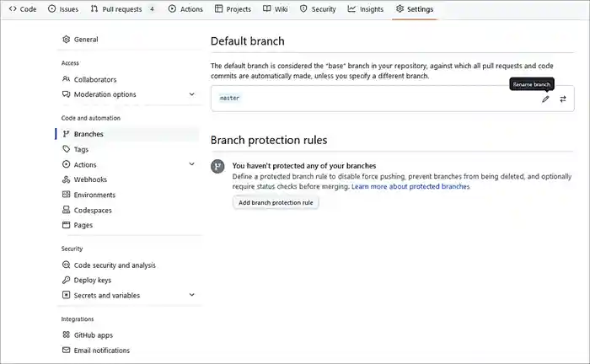
Task: Open Deploy keys settings page
Action: tap(92, 280)
